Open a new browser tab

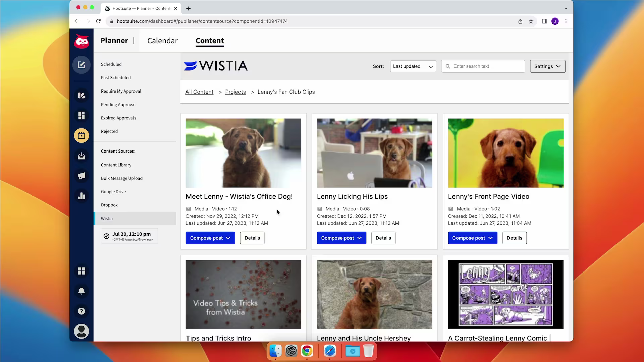point(189,8)
